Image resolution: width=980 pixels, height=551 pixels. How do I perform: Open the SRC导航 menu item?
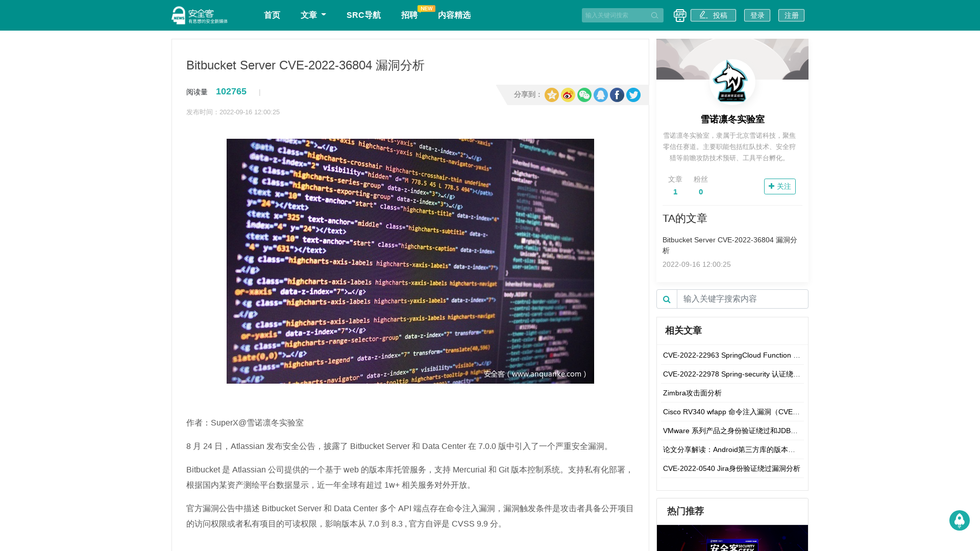(x=363, y=15)
